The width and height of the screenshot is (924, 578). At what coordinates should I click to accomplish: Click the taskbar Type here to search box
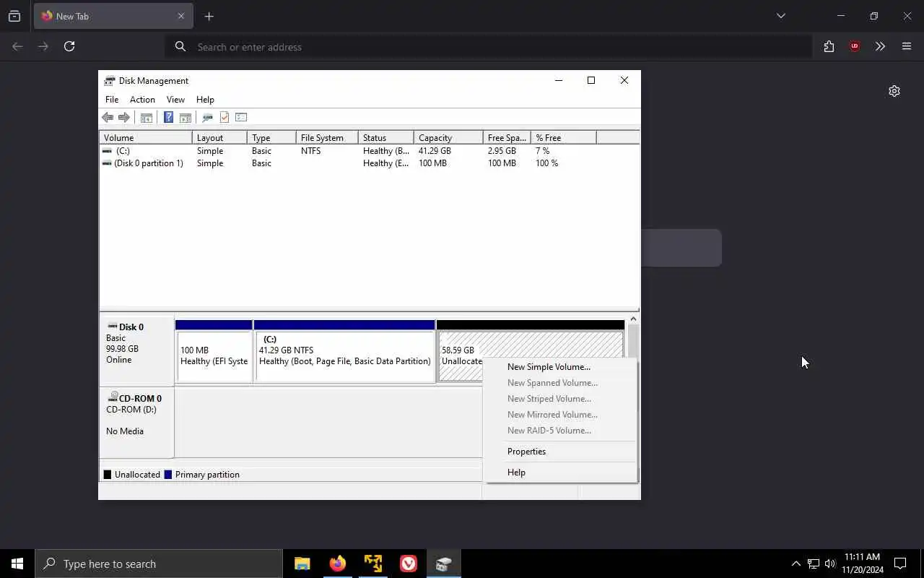159,564
